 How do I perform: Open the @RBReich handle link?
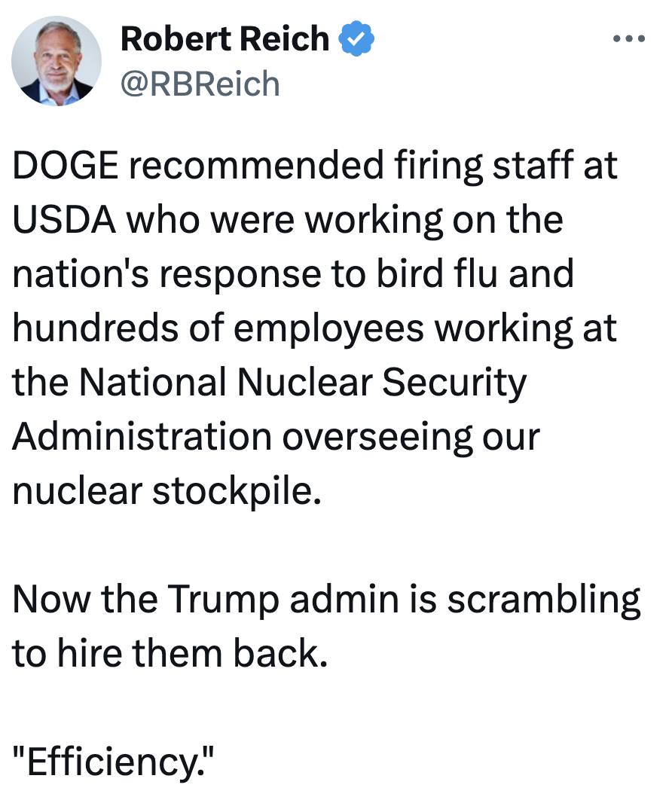click(200, 84)
